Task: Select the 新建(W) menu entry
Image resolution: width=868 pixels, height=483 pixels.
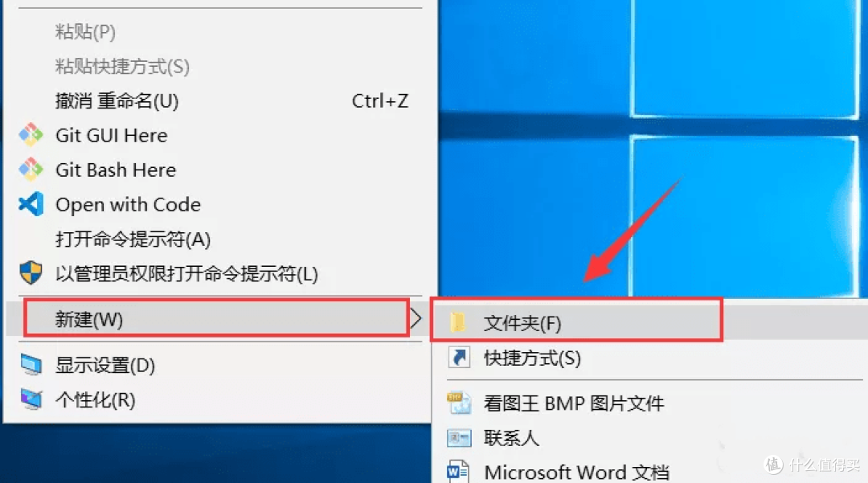Action: [x=88, y=319]
